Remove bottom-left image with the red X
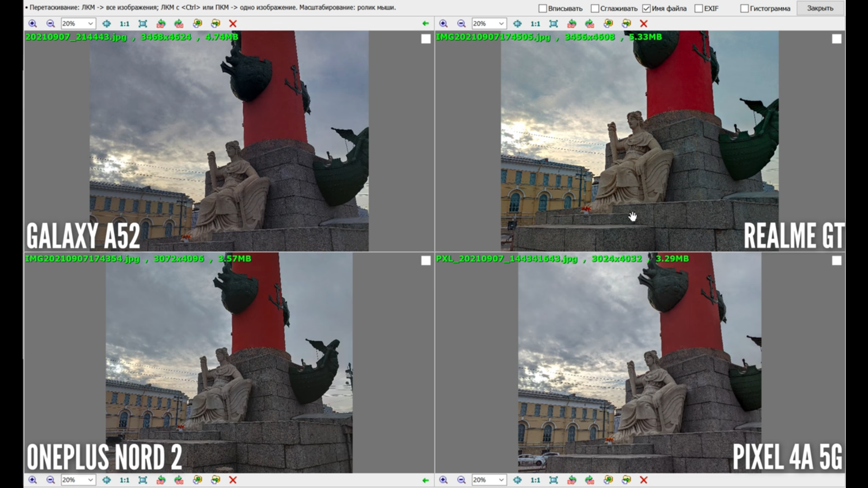Viewport: 868px width, 488px height. point(233,480)
